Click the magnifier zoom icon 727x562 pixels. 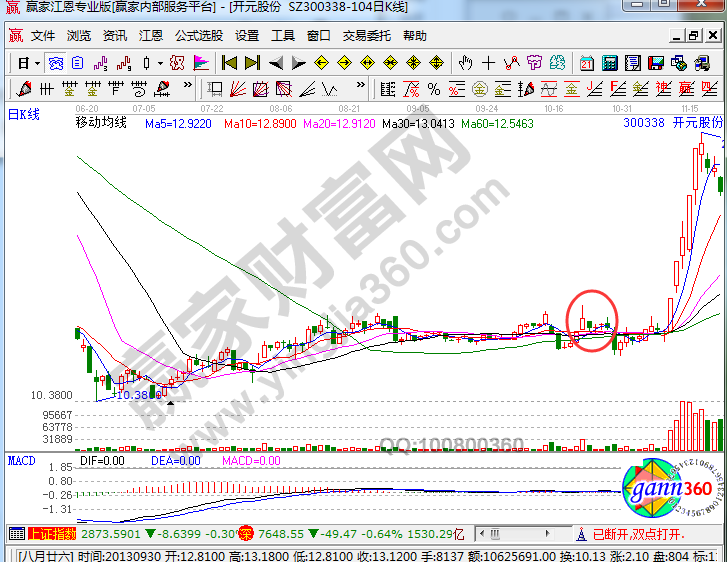[177, 62]
